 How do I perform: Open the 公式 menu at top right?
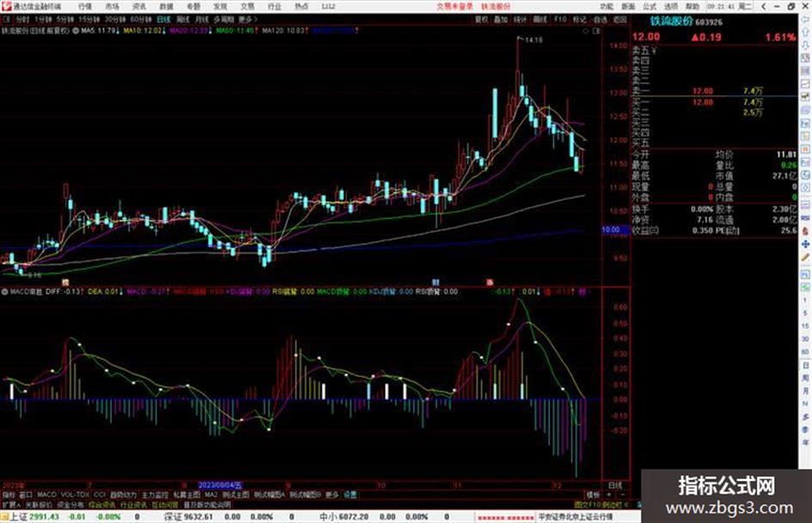650,7
